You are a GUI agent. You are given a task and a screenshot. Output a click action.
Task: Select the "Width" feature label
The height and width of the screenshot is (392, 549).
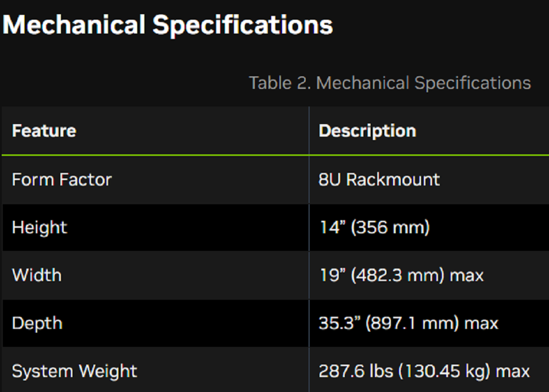37,275
